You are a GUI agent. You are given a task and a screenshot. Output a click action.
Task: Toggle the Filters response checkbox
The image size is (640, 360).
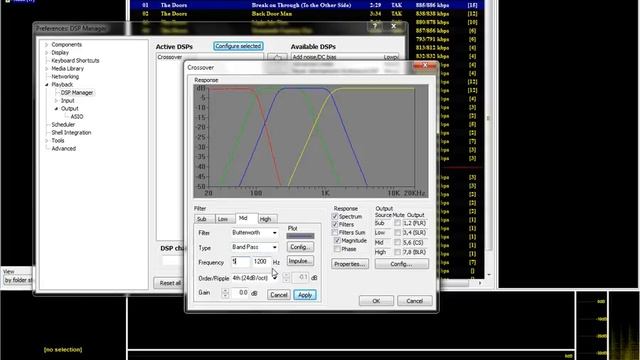pos(335,224)
